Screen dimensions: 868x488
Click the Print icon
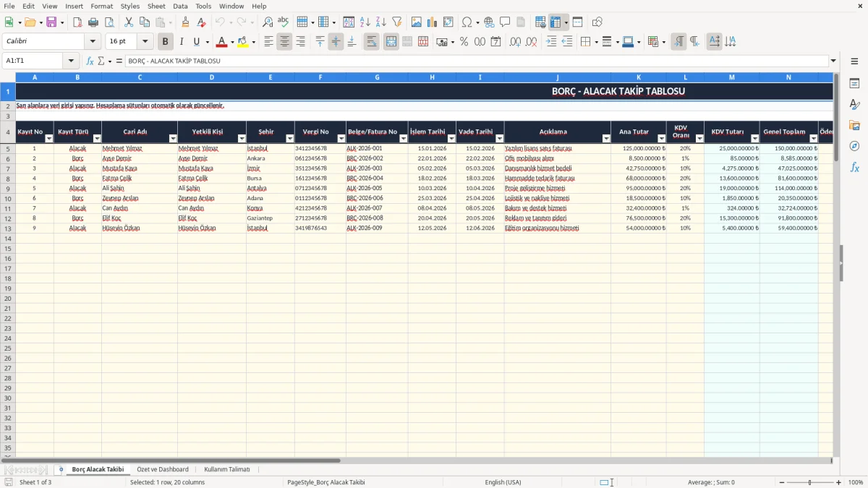tap(93, 22)
